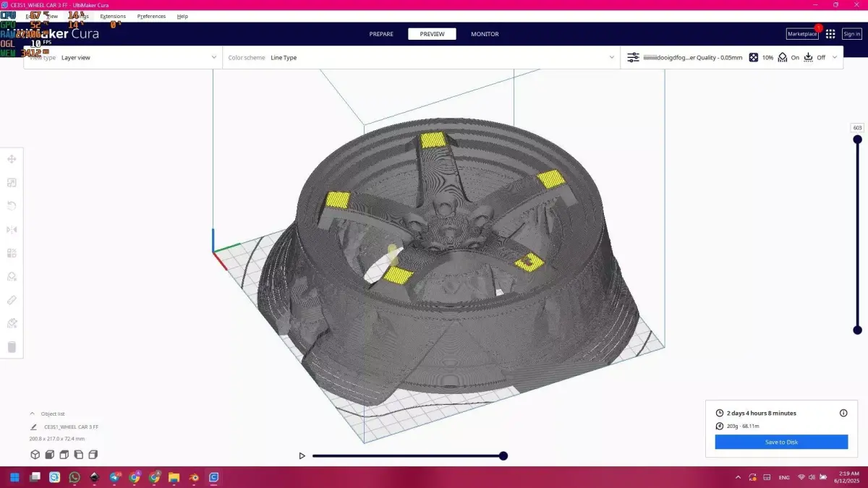Click the pencil icon beside the model name
The image size is (868, 488).
[x=33, y=427]
